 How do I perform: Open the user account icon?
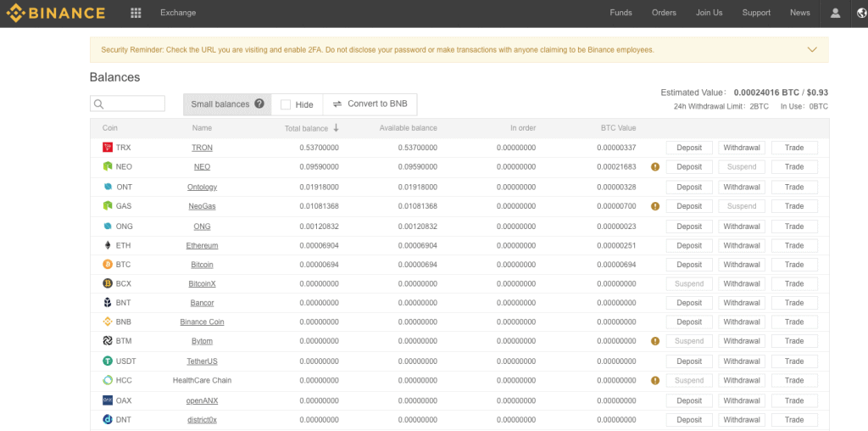[x=835, y=13]
